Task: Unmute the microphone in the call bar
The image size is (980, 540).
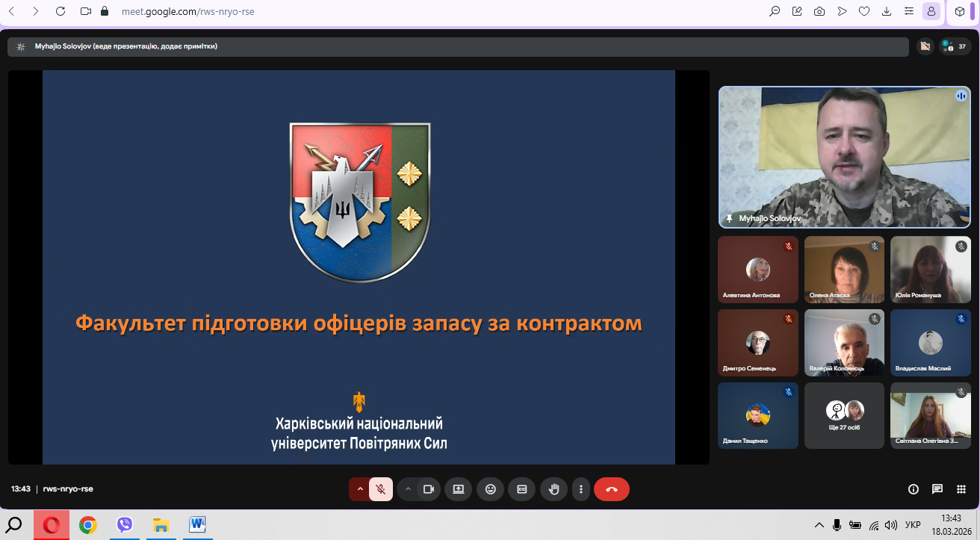Action: click(381, 489)
